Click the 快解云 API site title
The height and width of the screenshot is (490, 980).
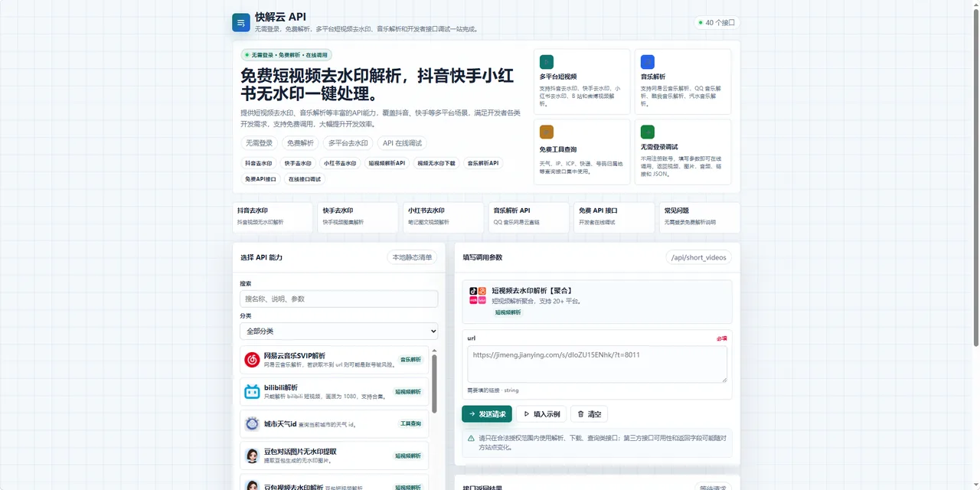(280, 17)
